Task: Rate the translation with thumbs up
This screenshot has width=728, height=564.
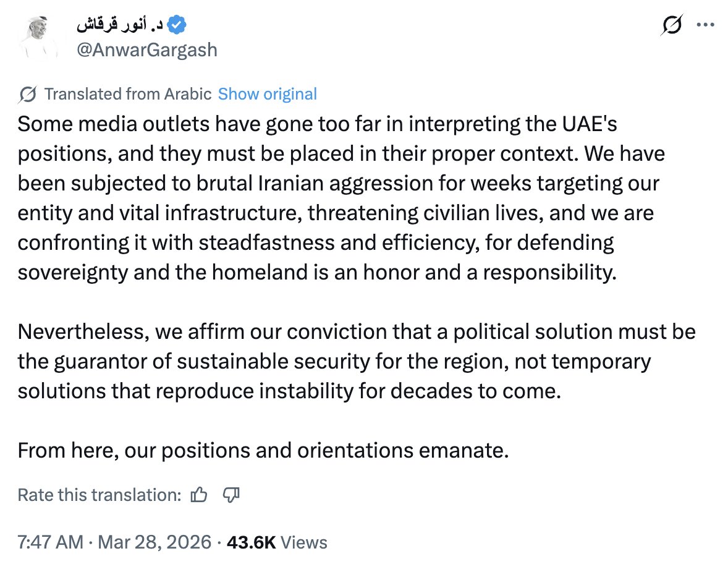Action: 199,495
